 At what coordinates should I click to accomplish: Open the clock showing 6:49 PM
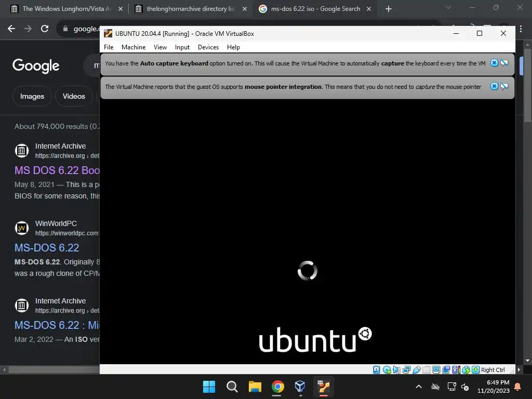pyautogui.click(x=494, y=387)
